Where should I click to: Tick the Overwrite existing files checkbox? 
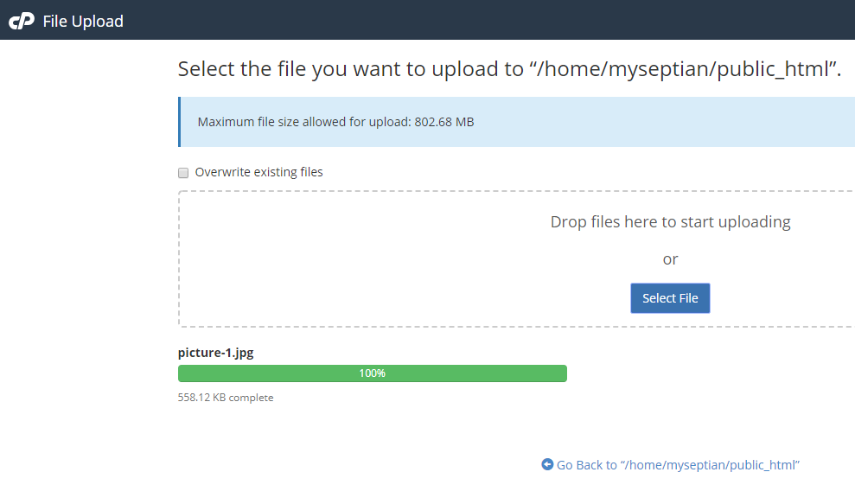coord(183,173)
